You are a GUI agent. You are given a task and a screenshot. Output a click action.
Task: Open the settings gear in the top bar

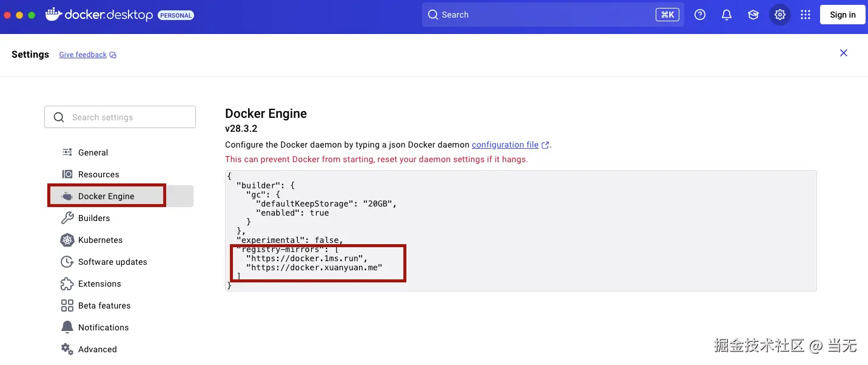tap(779, 14)
